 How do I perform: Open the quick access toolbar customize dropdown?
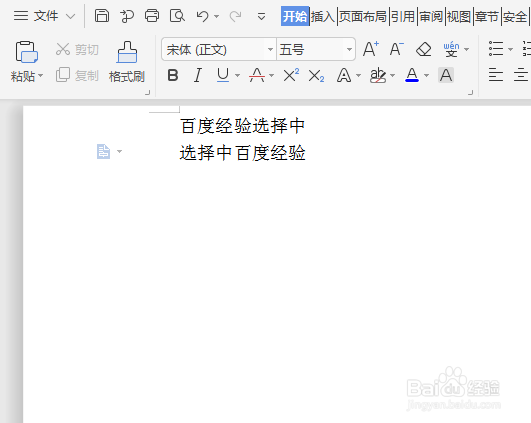click(261, 16)
